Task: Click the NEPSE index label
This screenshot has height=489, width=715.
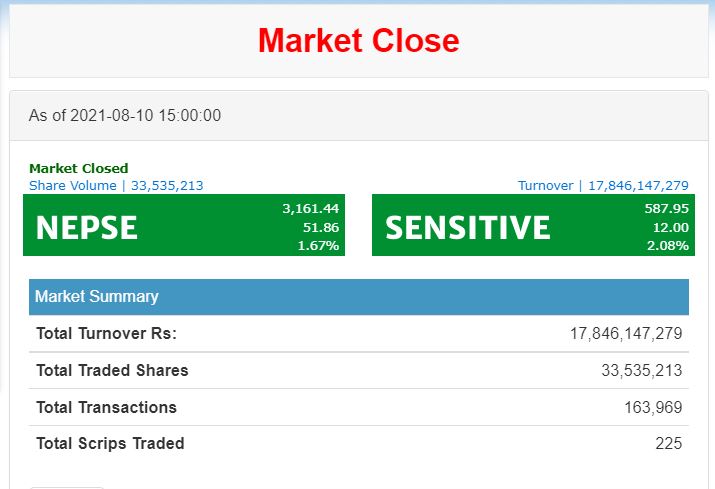Action: tap(87, 228)
